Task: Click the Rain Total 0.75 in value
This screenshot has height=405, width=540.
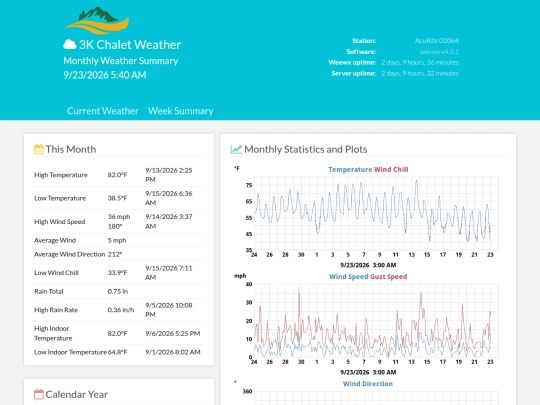Action: tap(117, 291)
